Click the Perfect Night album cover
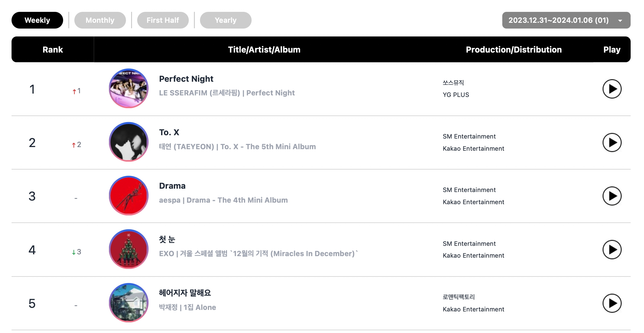 pyautogui.click(x=129, y=88)
